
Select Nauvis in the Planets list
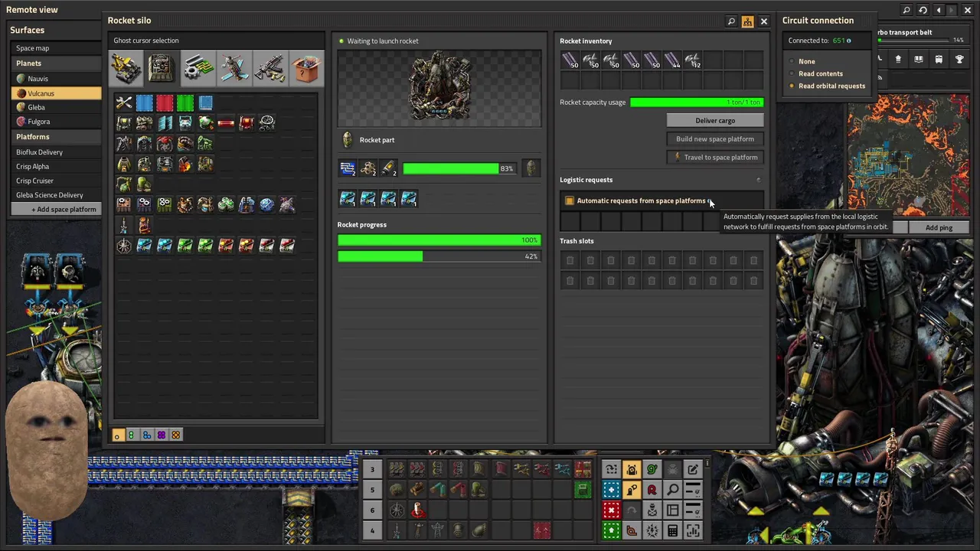[x=55, y=79]
